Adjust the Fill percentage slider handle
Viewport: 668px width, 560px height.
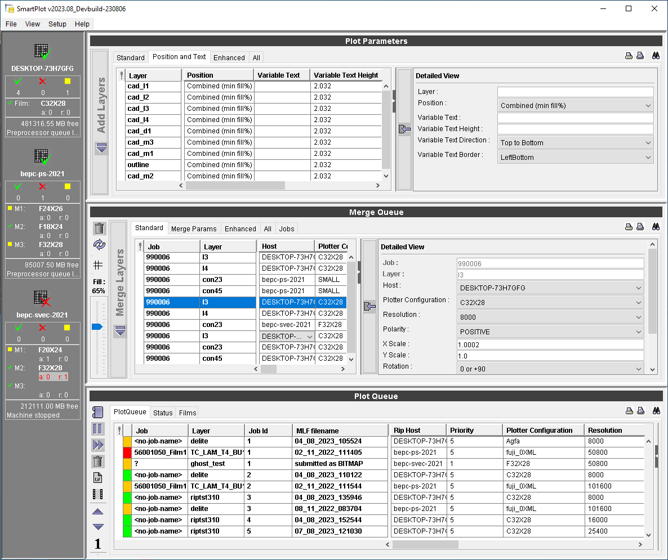[x=97, y=327]
